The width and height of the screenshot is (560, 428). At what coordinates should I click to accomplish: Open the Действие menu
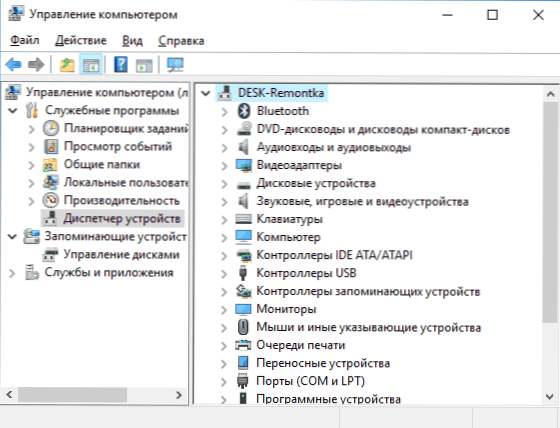[x=81, y=40]
